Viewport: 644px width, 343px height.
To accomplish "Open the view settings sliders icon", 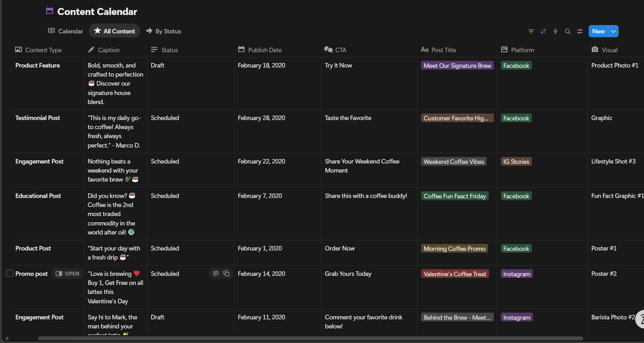I will coord(580,31).
